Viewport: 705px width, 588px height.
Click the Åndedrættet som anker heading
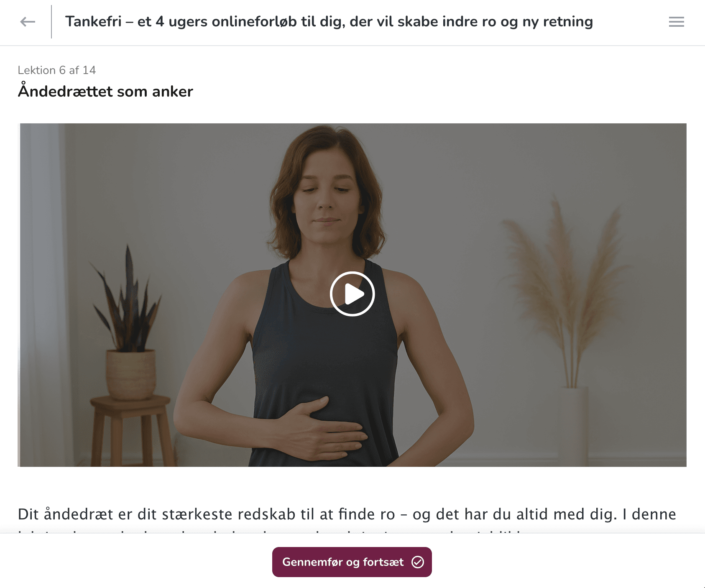pyautogui.click(x=105, y=91)
